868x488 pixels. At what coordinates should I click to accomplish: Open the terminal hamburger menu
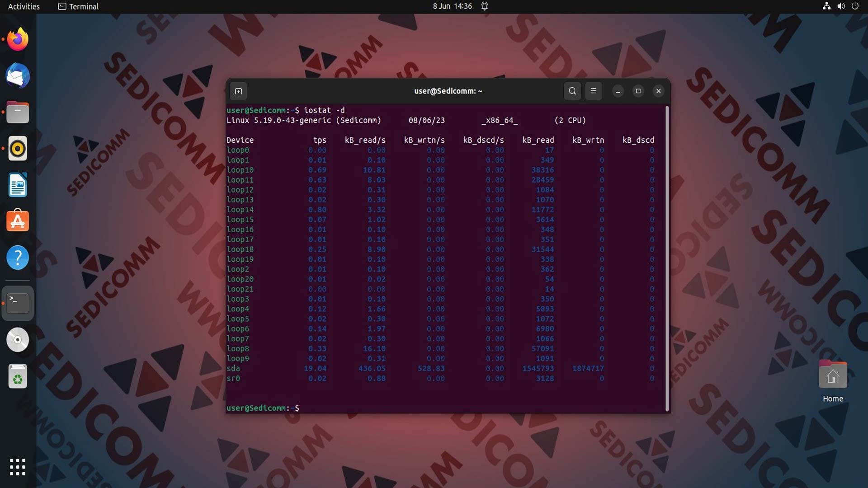594,91
